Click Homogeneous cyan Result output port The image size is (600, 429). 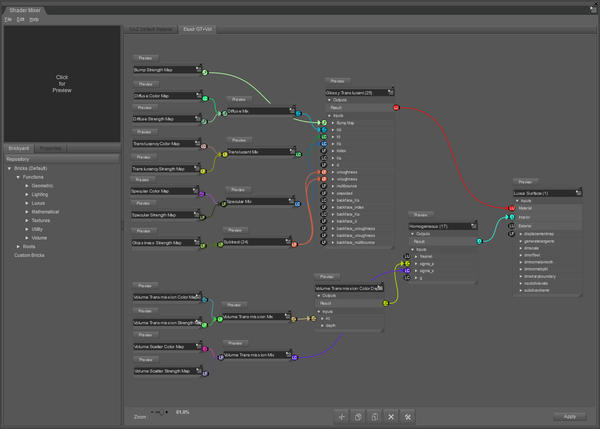479,241
